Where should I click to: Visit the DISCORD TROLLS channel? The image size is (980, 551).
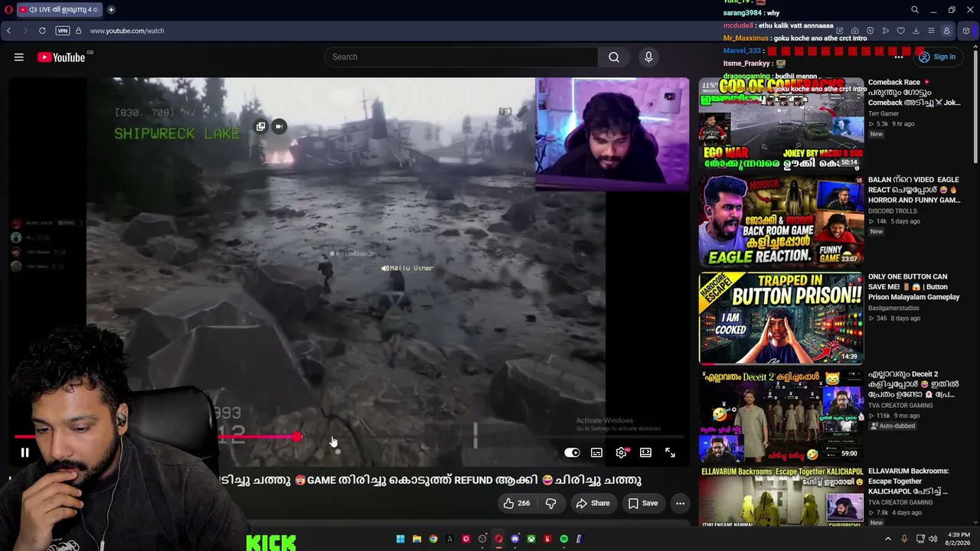pos(893,211)
